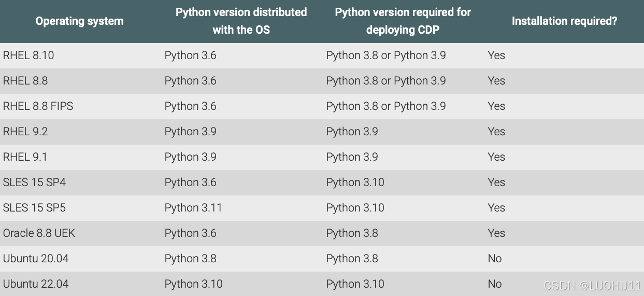Click required-version cell in non-FIPS RHEL 8.8 row
The width and height of the screenshot is (644, 296).
click(x=386, y=81)
